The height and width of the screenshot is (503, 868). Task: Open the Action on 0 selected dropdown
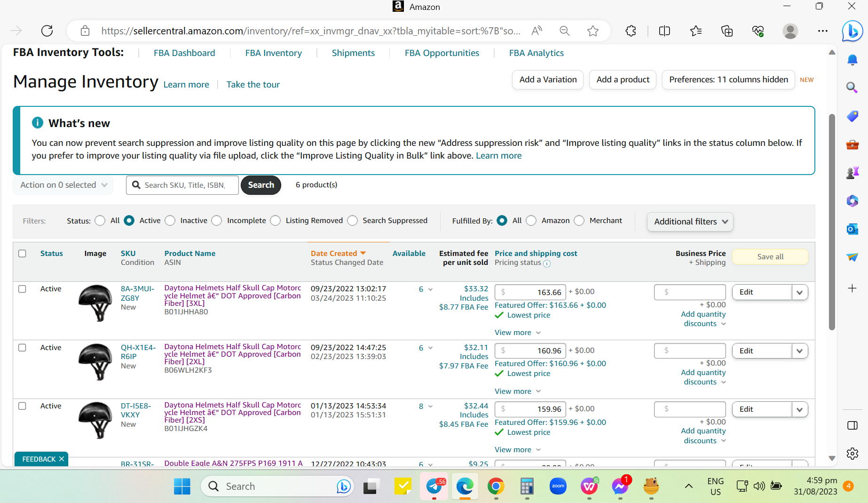(x=63, y=185)
